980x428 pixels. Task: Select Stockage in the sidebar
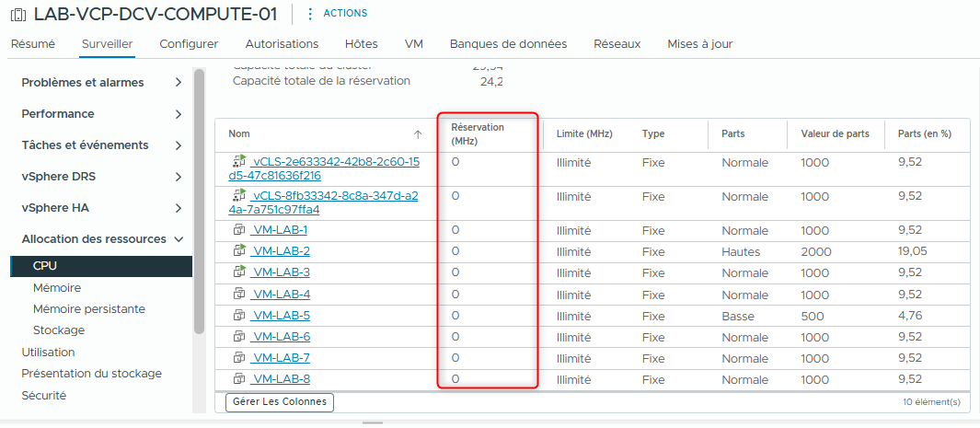click(59, 330)
